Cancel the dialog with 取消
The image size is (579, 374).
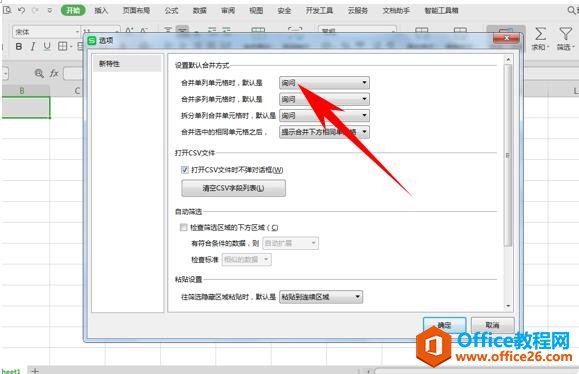[493, 325]
